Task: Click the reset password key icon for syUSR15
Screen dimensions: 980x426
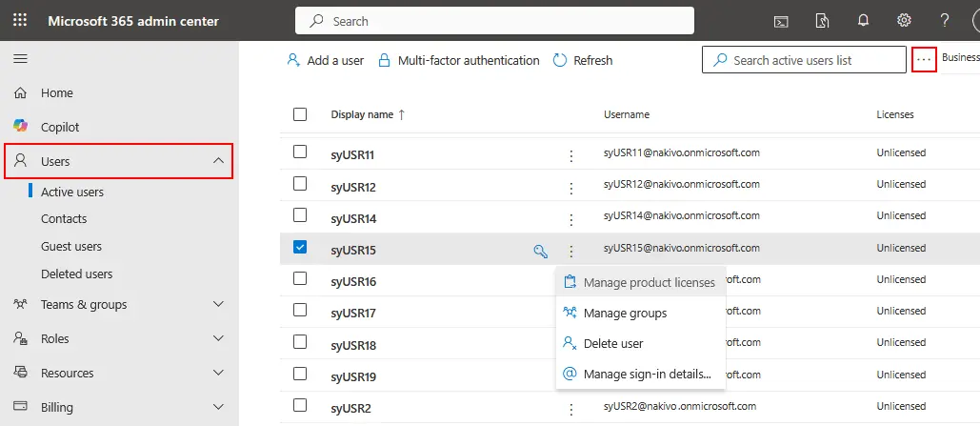Action: tap(541, 251)
